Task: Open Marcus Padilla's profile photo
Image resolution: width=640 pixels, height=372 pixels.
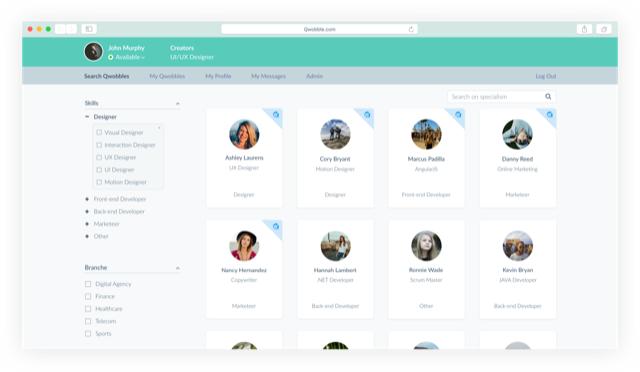Action: coord(426,134)
